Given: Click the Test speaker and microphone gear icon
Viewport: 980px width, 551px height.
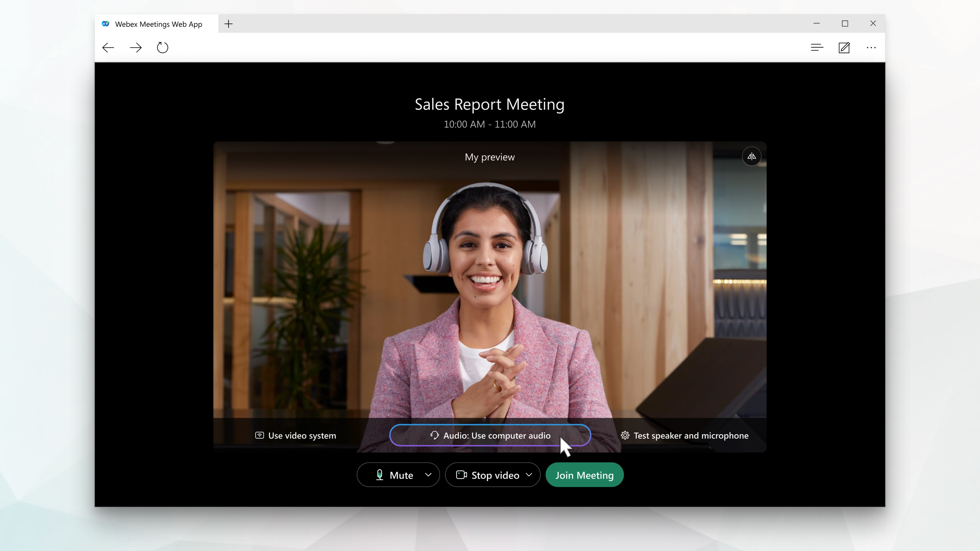Looking at the screenshot, I should tap(625, 435).
